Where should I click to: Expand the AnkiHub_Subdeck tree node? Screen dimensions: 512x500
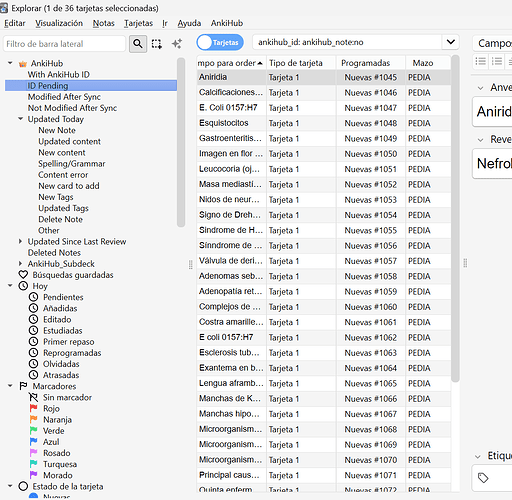(20, 263)
